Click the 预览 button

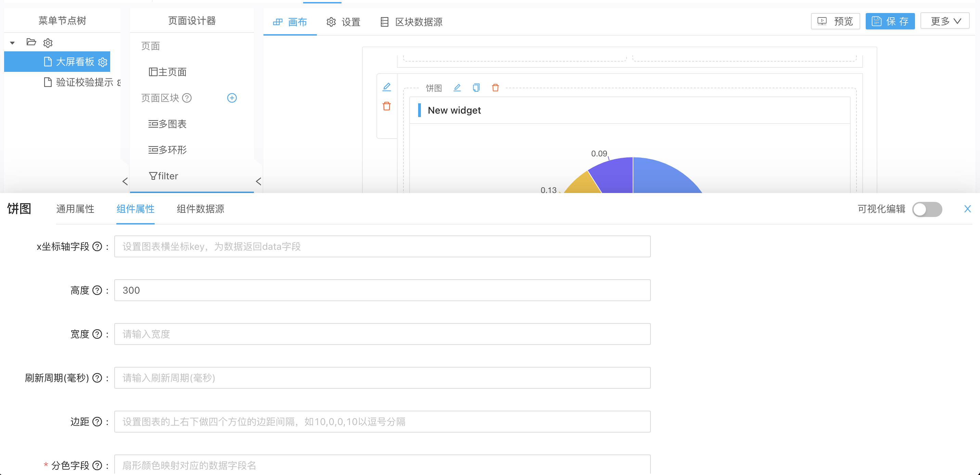click(836, 21)
